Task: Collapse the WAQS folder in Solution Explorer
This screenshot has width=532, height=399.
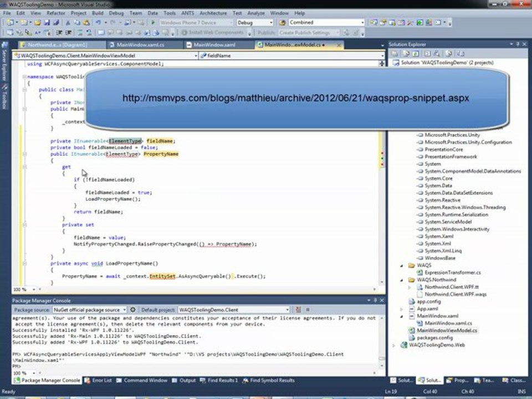Action: [x=402, y=265]
